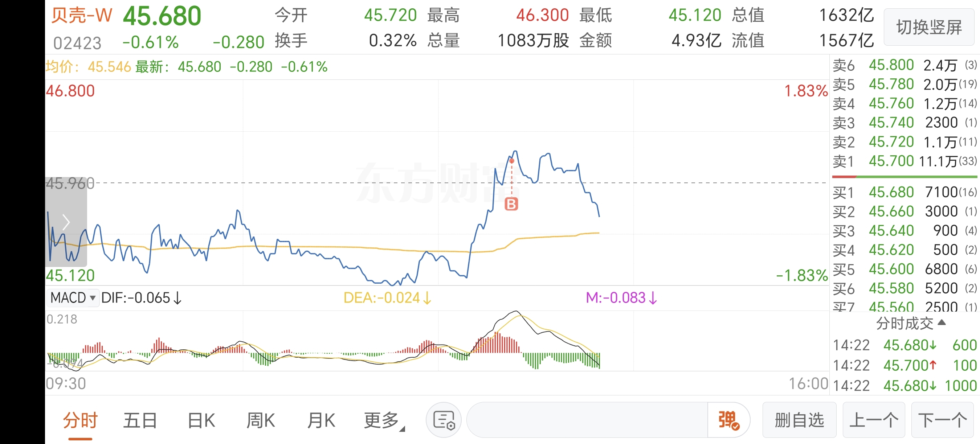Switch to the 五日 tab
Image resolution: width=980 pixels, height=444 pixels.
coord(140,420)
